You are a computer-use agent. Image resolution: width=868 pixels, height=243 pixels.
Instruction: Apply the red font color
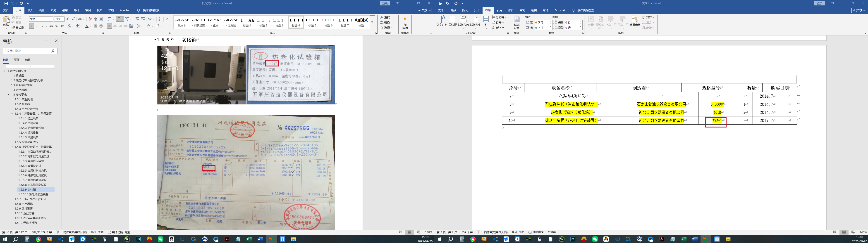87,26
